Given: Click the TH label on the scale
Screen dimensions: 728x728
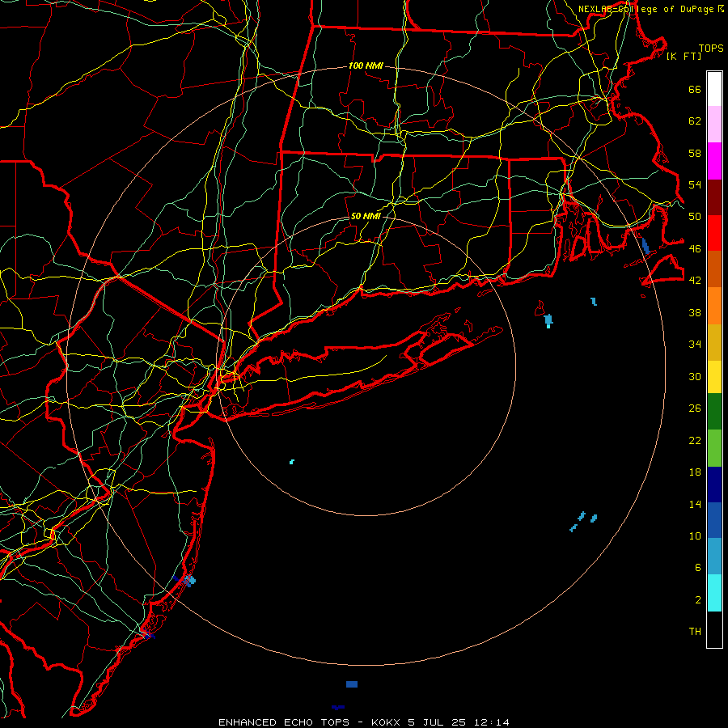Looking at the screenshot, I should coord(695,632).
